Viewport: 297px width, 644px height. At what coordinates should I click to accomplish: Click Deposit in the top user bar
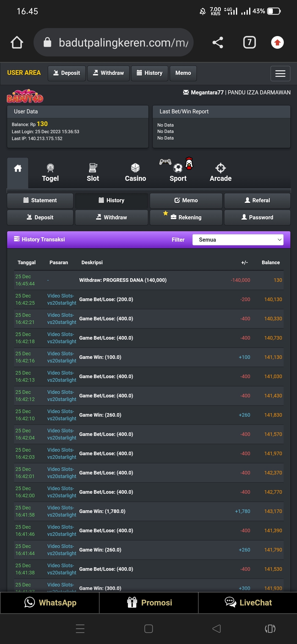pos(67,73)
